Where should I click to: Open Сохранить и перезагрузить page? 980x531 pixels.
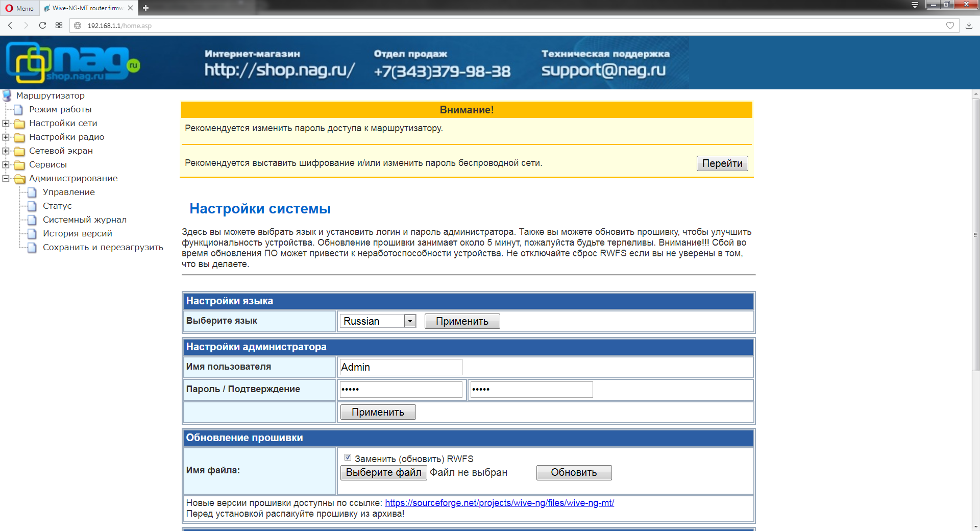point(103,247)
